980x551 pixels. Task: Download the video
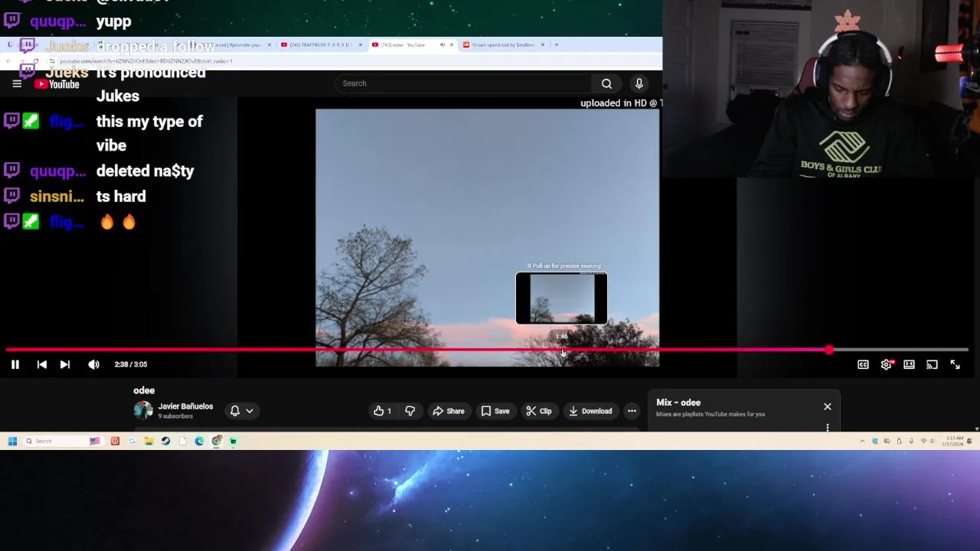[590, 411]
